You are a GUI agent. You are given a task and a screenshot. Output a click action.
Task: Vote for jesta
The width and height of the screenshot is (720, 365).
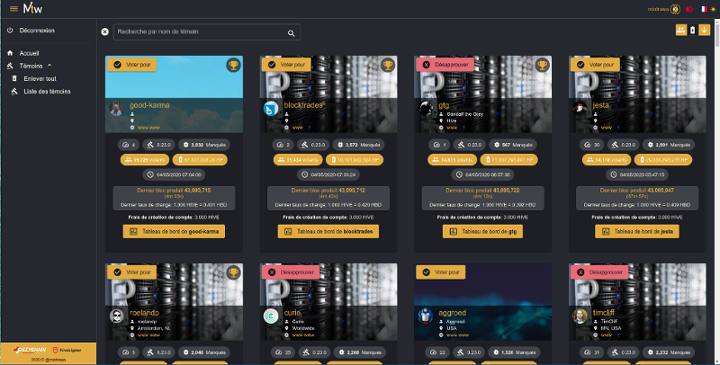point(595,65)
